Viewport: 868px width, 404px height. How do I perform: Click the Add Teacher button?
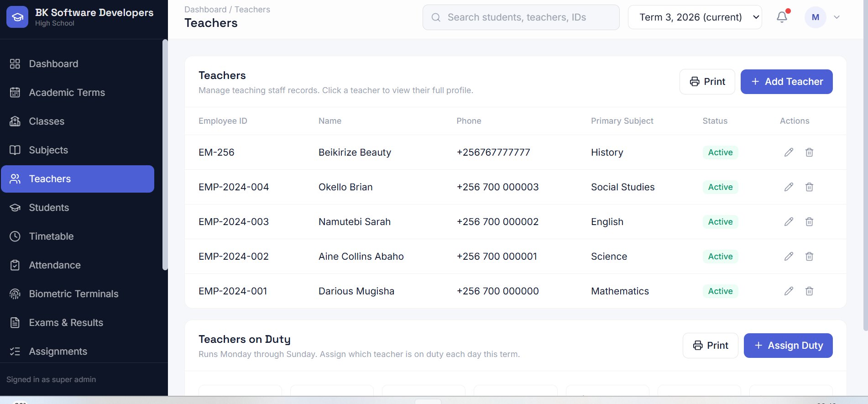click(x=786, y=82)
